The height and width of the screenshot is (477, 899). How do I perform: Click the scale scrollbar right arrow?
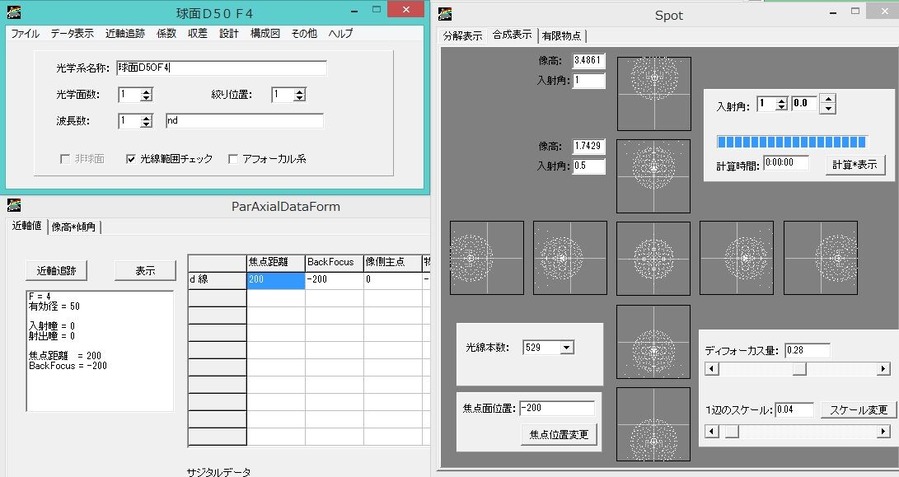point(883,431)
